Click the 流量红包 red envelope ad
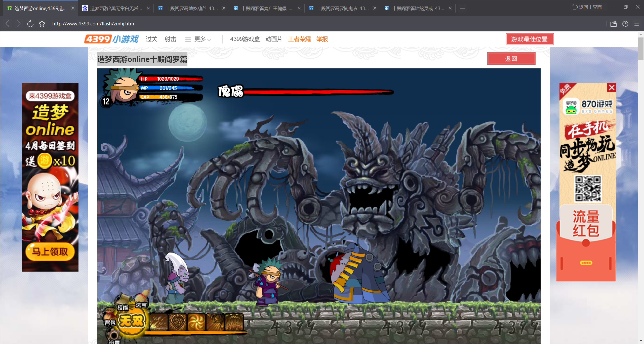 point(586,243)
